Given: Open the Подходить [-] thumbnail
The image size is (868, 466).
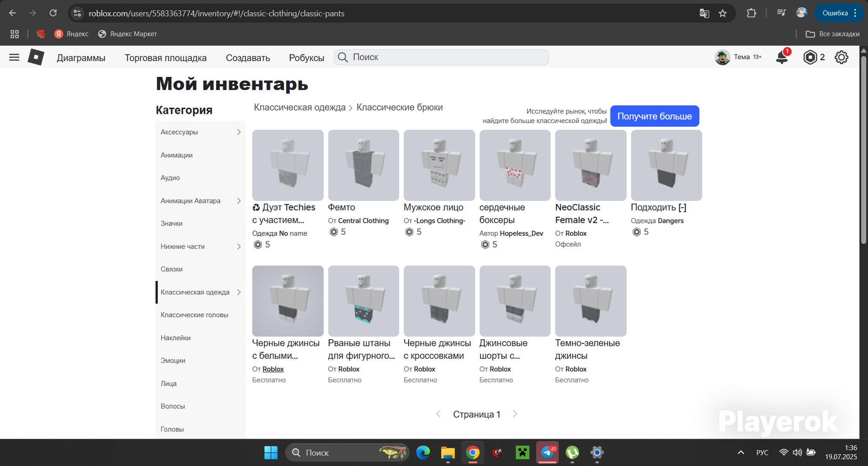Looking at the screenshot, I should 666,165.
